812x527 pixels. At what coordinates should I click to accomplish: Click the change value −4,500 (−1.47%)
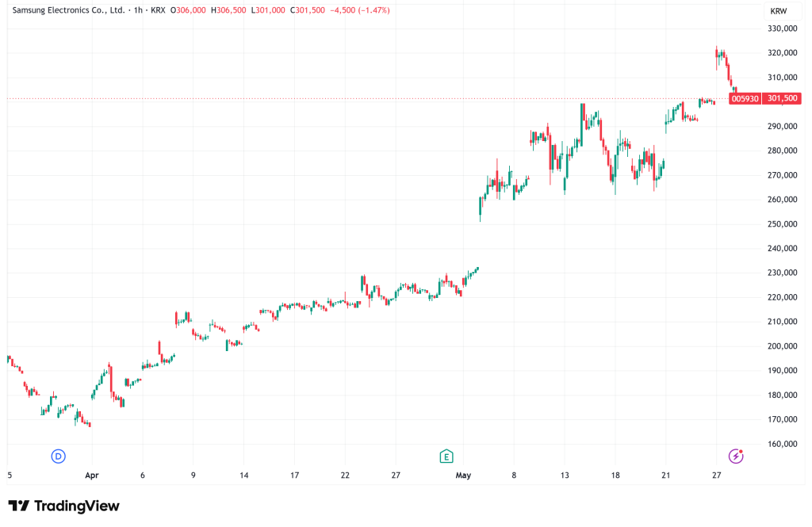[360, 10]
